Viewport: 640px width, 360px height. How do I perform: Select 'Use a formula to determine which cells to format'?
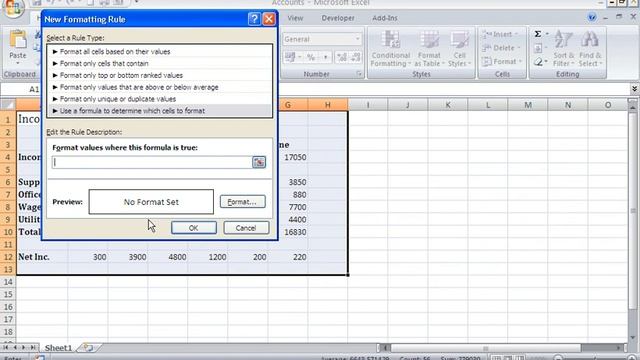tap(159, 111)
